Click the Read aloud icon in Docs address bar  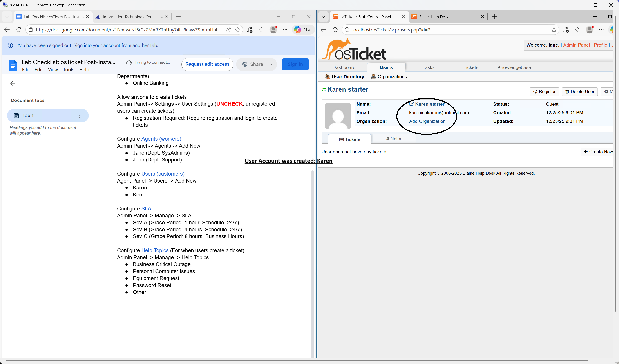click(x=228, y=30)
